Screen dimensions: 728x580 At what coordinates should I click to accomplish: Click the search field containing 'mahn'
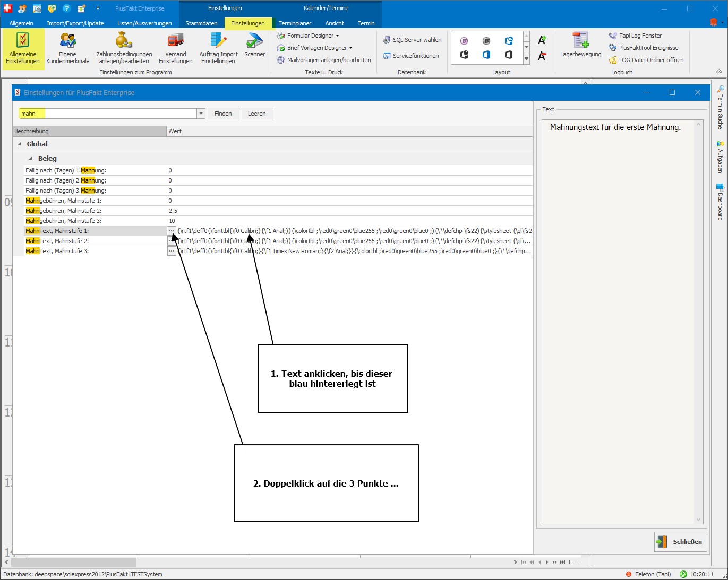(108, 114)
